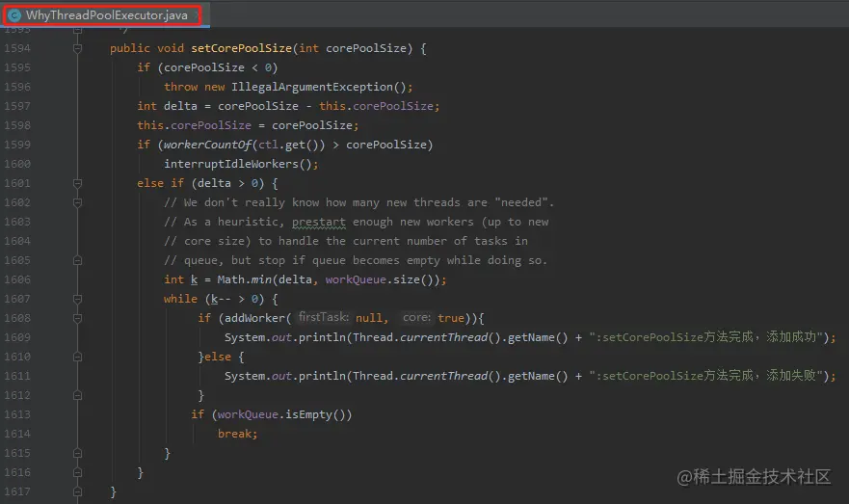Toggle method end fold marker at line 1617
Screen dimensions: 849x504
click(x=77, y=491)
